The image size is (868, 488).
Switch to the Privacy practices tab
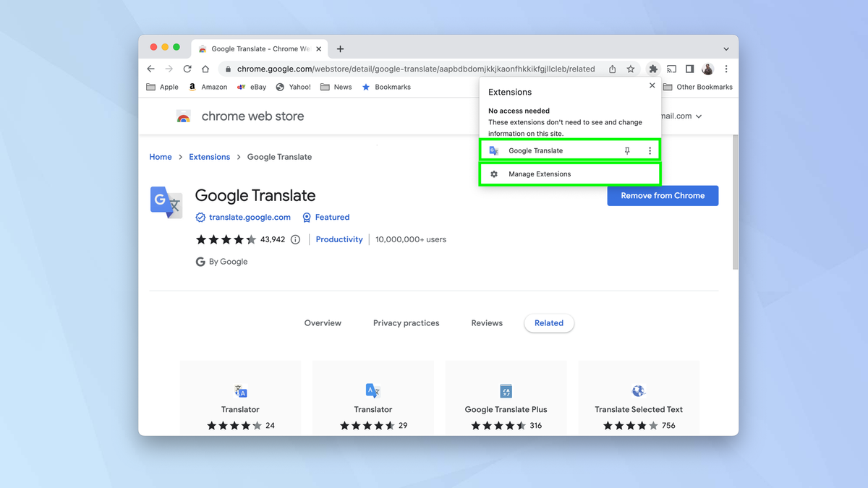click(406, 323)
